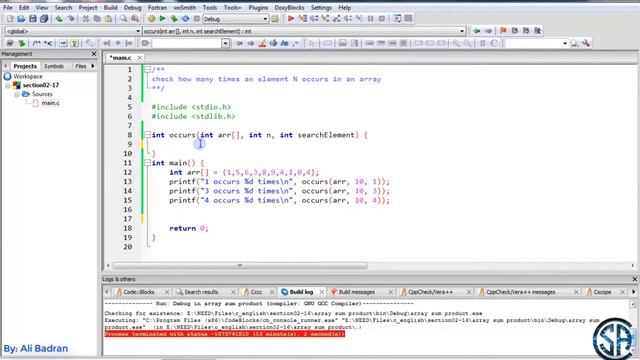The image size is (640, 360).
Task: Select the Search results log tab
Action: [x=201, y=292]
